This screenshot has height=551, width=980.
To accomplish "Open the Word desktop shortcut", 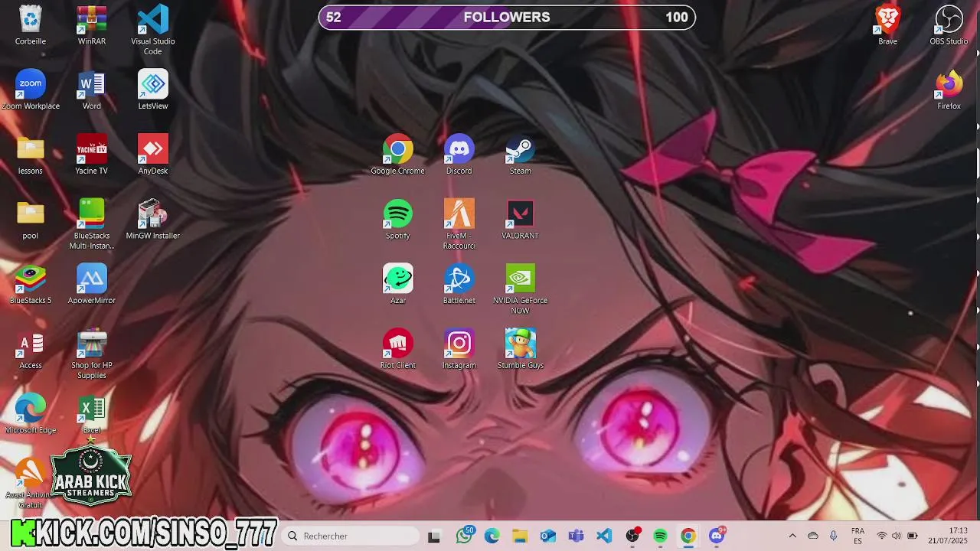I will [x=92, y=90].
